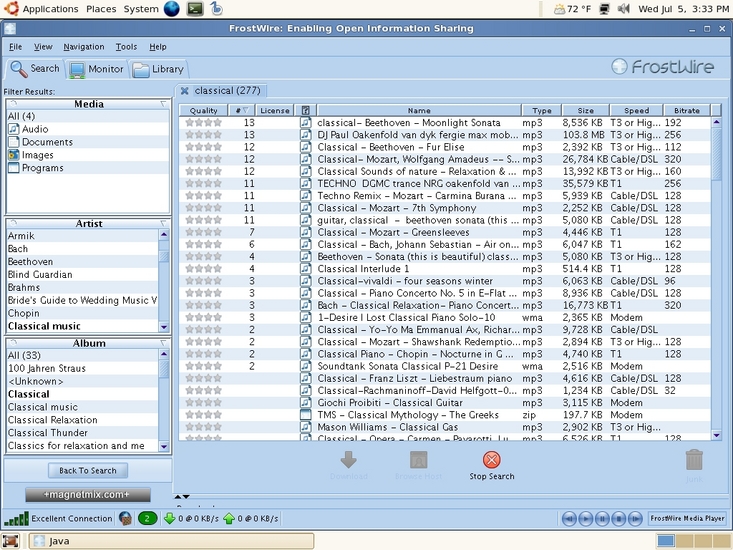The width and height of the screenshot is (733, 550).
Task: Open the View menu
Action: (43, 47)
